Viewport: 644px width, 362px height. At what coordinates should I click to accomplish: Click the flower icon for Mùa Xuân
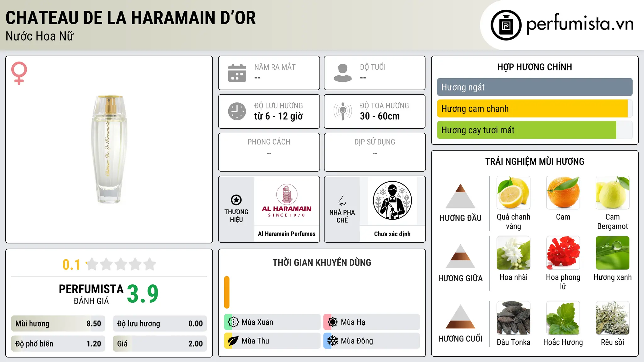[233, 322]
